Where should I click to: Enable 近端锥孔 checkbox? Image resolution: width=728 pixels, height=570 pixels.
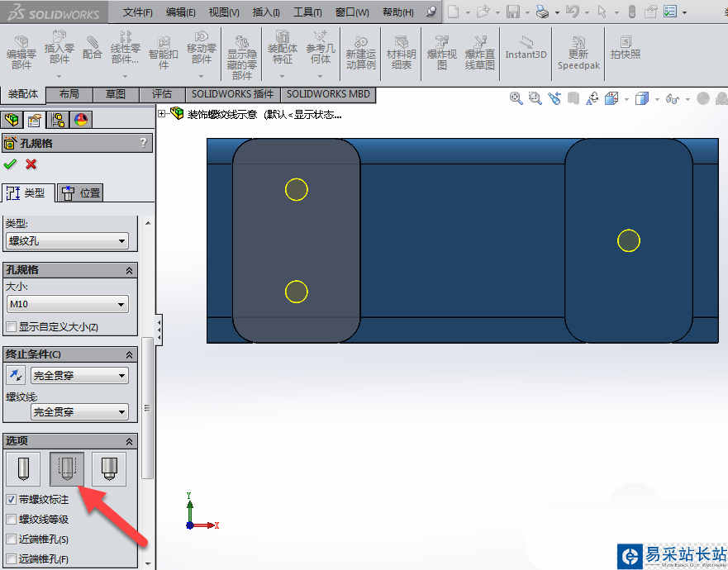(x=12, y=539)
